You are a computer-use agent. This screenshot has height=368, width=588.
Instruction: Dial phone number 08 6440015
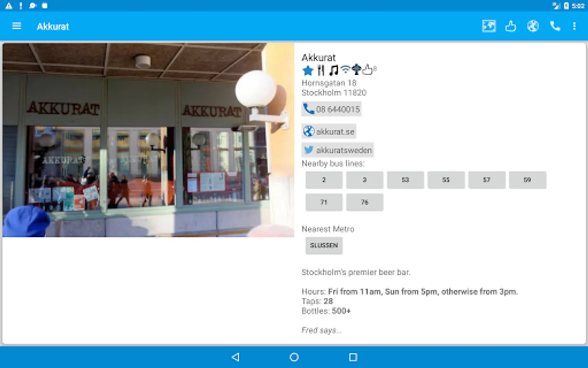(332, 109)
